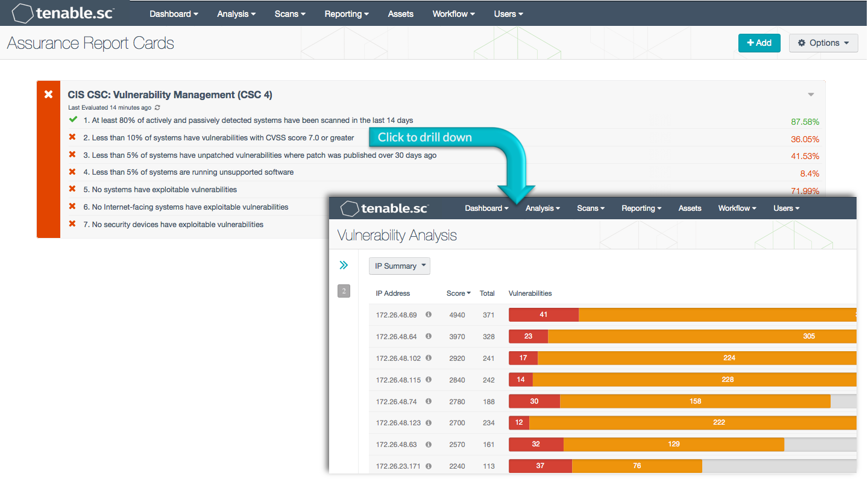
Task: Click the 8.4% result value
Action: tap(810, 174)
